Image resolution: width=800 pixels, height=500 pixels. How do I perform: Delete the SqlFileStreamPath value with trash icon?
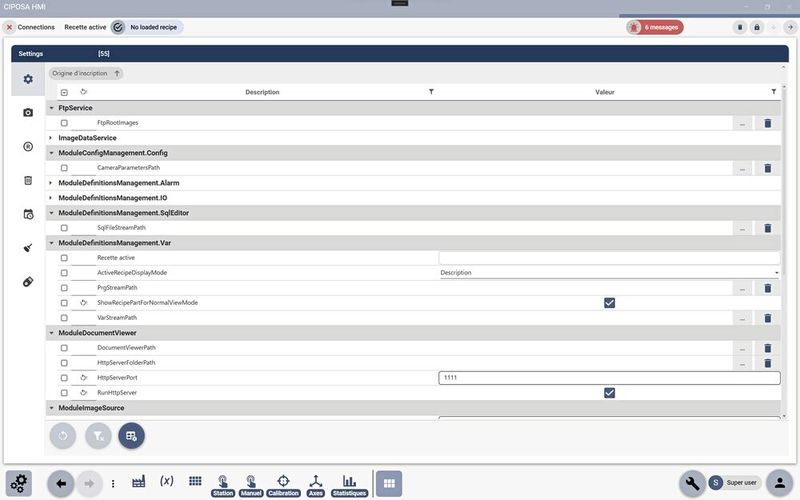tap(767, 228)
